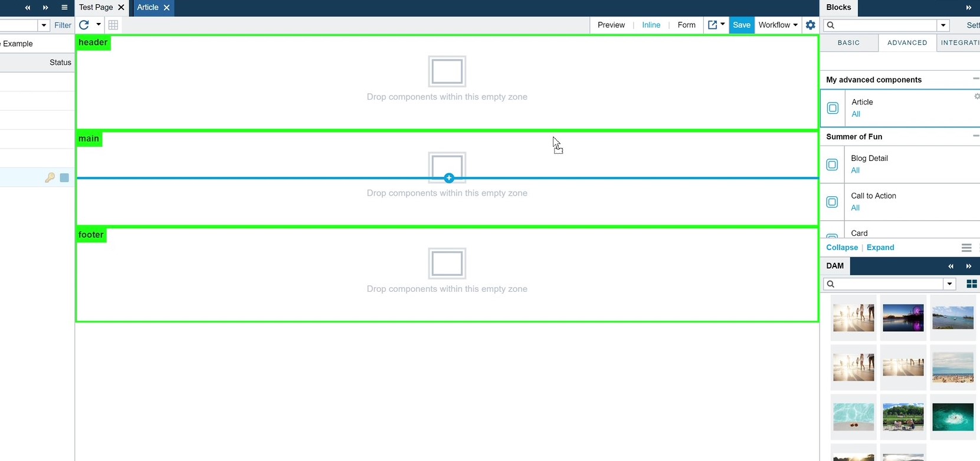
Task: Switch to Inline editing mode
Action: tap(651, 25)
